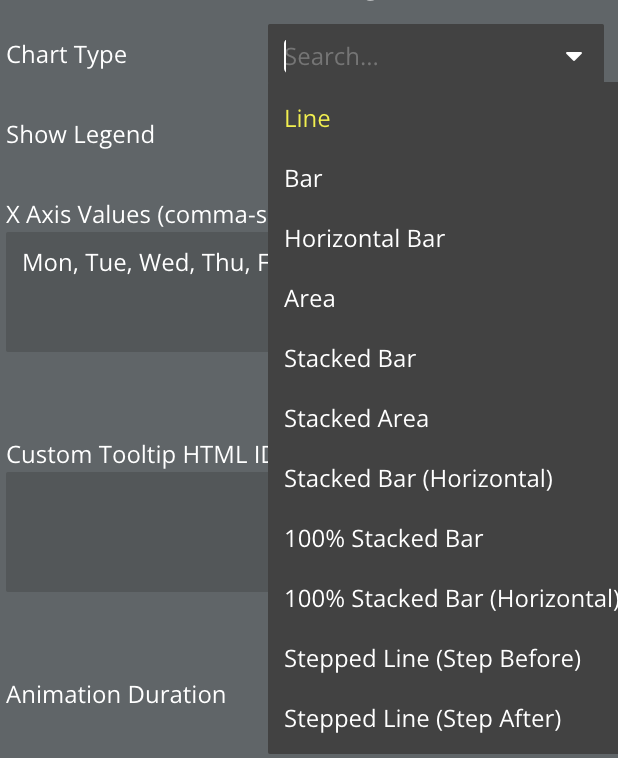The image size is (618, 758).
Task: Click the X Axis Values text box
Action: coord(137,292)
